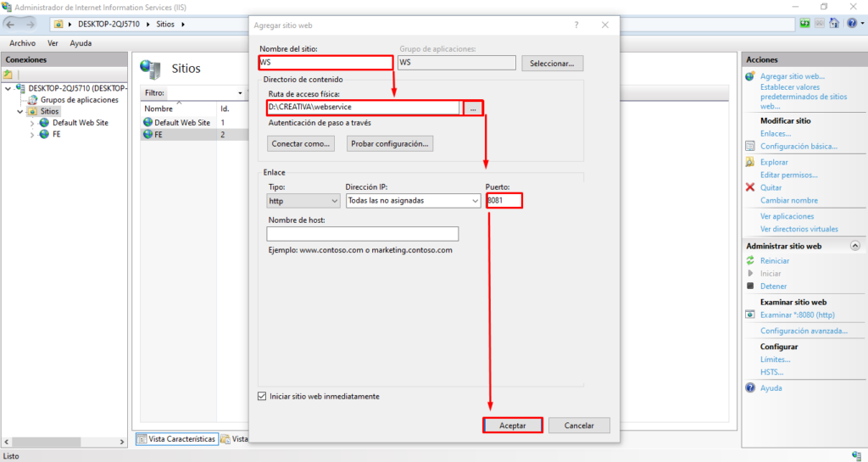Click the Límites... link
The image size is (868, 462).
(775, 359)
